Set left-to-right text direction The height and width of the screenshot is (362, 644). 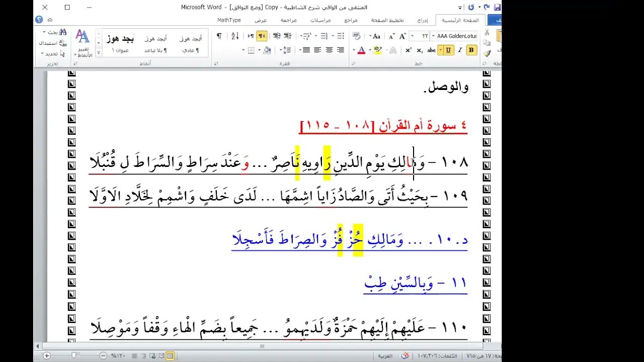[x=250, y=36]
